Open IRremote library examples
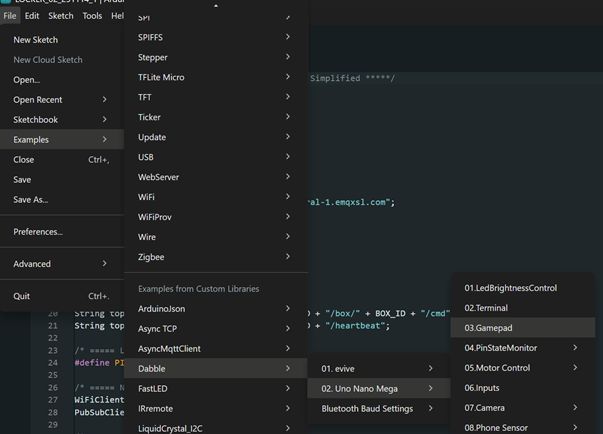Screen dimensions: 603x434 [x=215, y=409]
